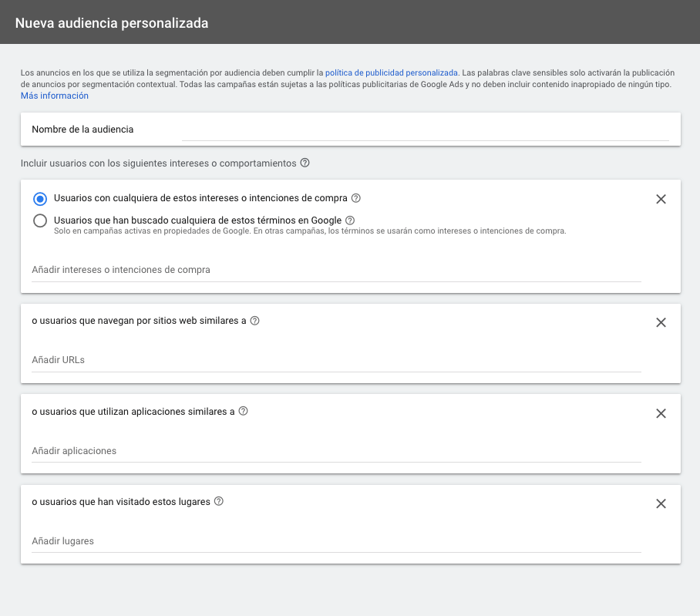Open help for similar applications section
700x616 pixels.
pos(243,411)
